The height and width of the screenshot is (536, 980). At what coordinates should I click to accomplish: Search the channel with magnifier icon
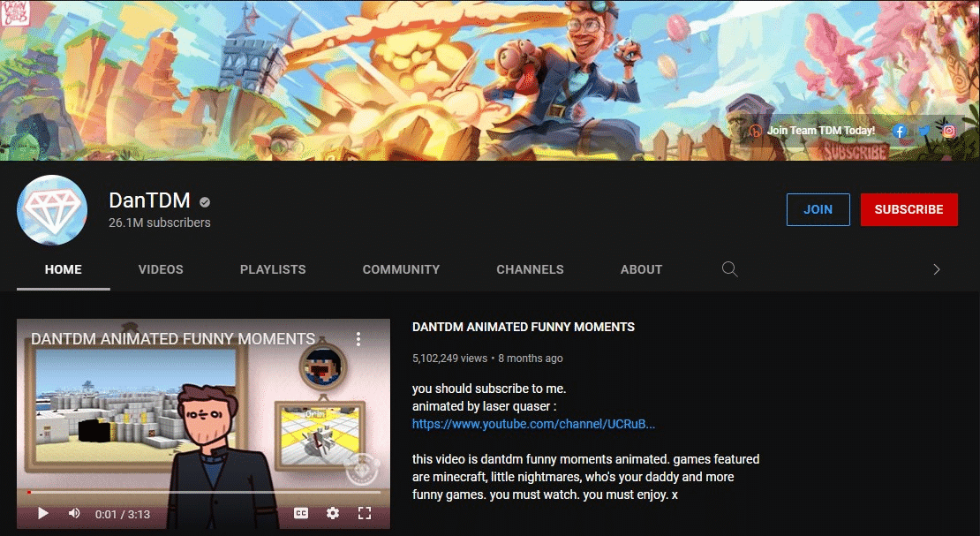729,269
